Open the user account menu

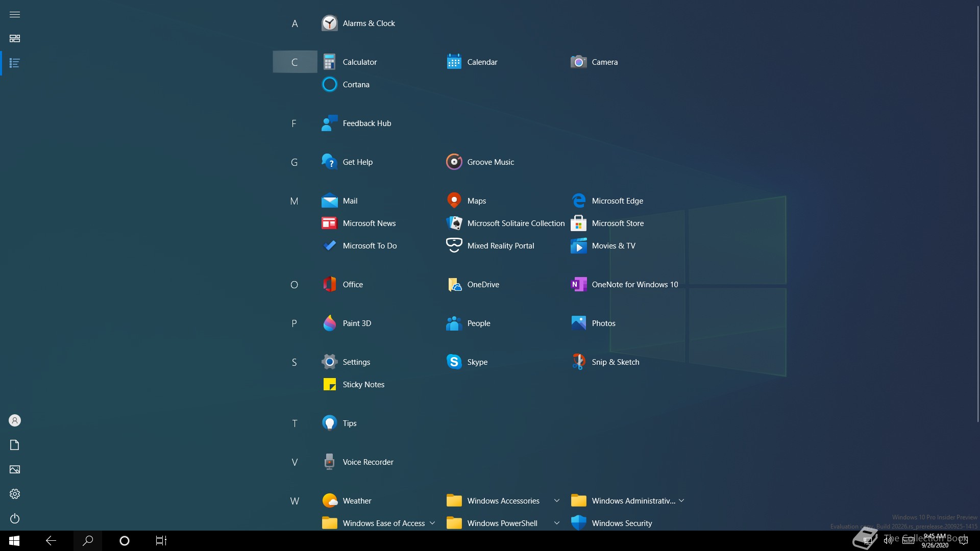coord(15,420)
